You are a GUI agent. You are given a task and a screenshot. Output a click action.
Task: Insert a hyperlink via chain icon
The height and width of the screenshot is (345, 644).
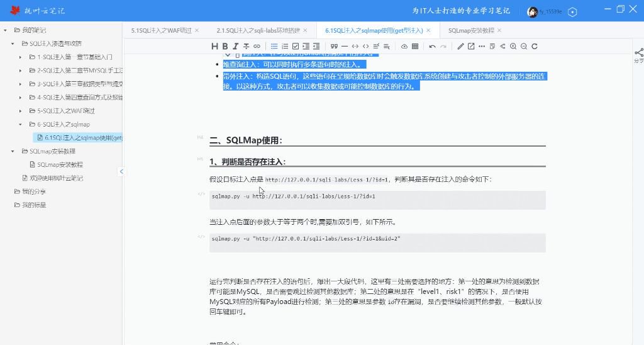click(257, 47)
